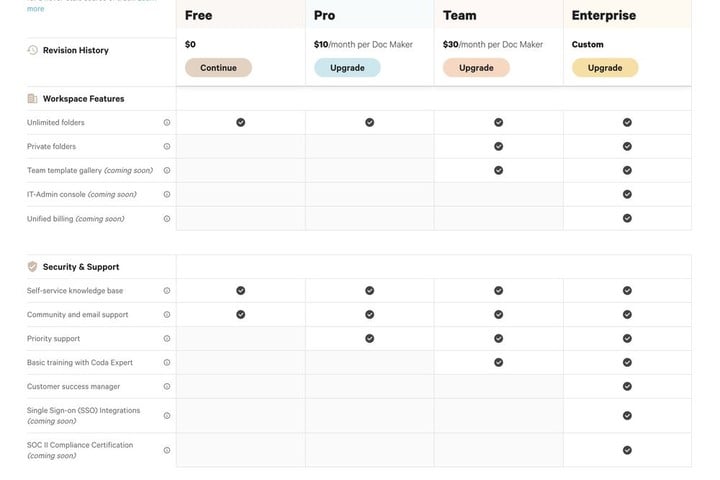Open the 'more' link at top left
Screen dimensions: 720x480
click(35, 9)
